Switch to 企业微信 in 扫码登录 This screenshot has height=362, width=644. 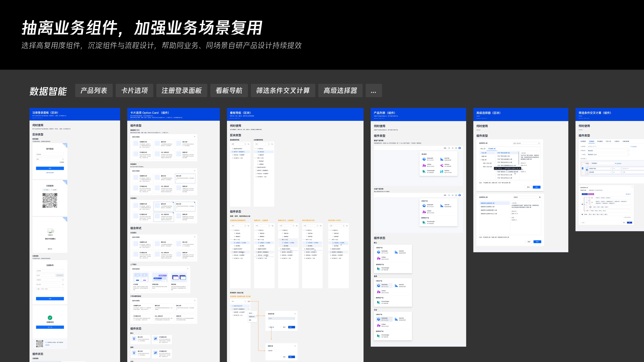54,190
